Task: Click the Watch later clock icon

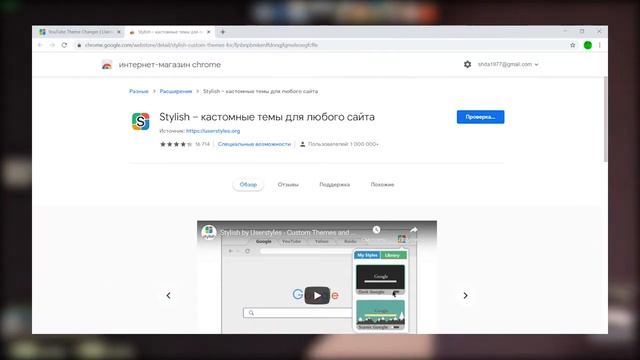Action: click(x=376, y=230)
